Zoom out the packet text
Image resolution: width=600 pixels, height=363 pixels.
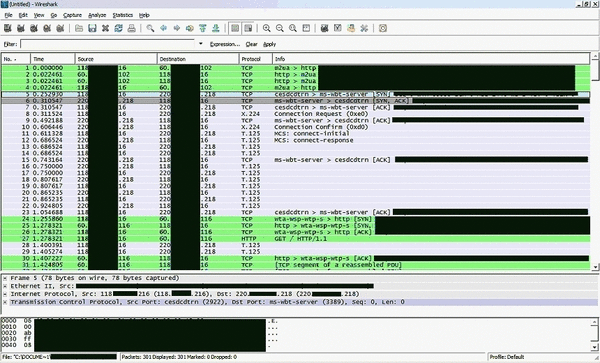click(280, 28)
